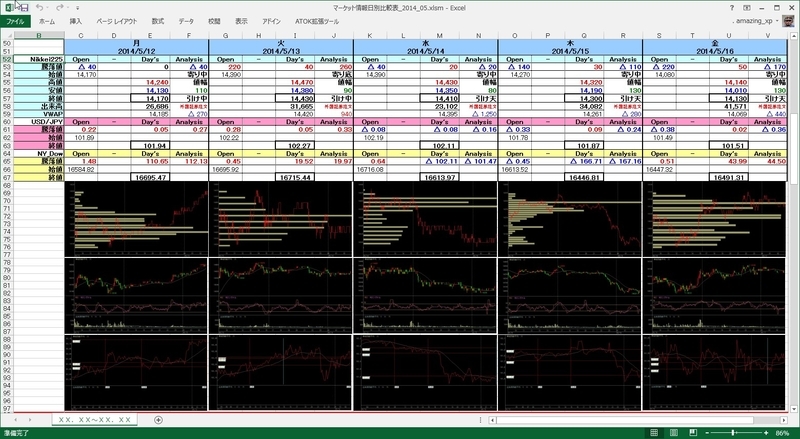Click the horizontal scrollbar track
The height and width of the screenshot is (439, 800).
[638, 420]
